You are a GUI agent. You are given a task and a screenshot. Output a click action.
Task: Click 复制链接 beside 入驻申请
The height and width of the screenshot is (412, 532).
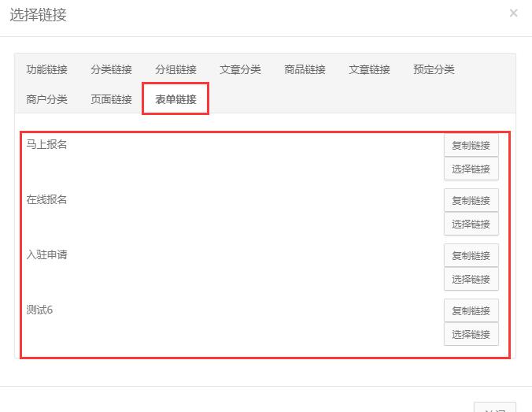(x=471, y=255)
